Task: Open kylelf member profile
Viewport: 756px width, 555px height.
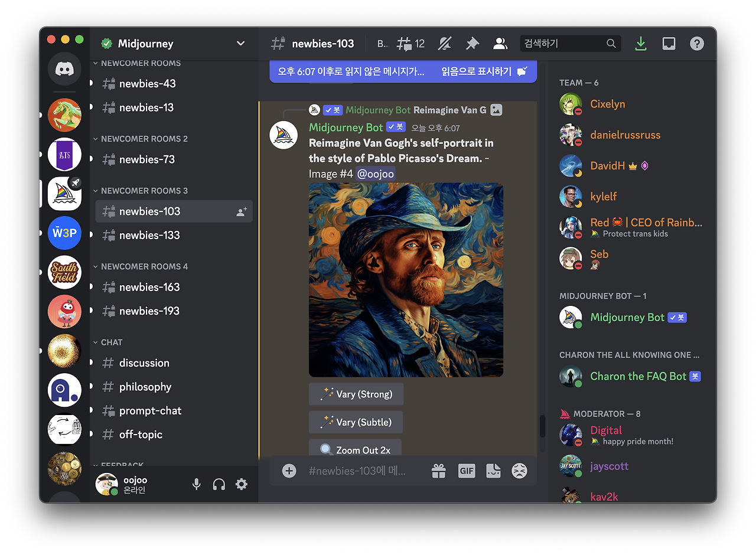Action: pyautogui.click(x=632, y=197)
